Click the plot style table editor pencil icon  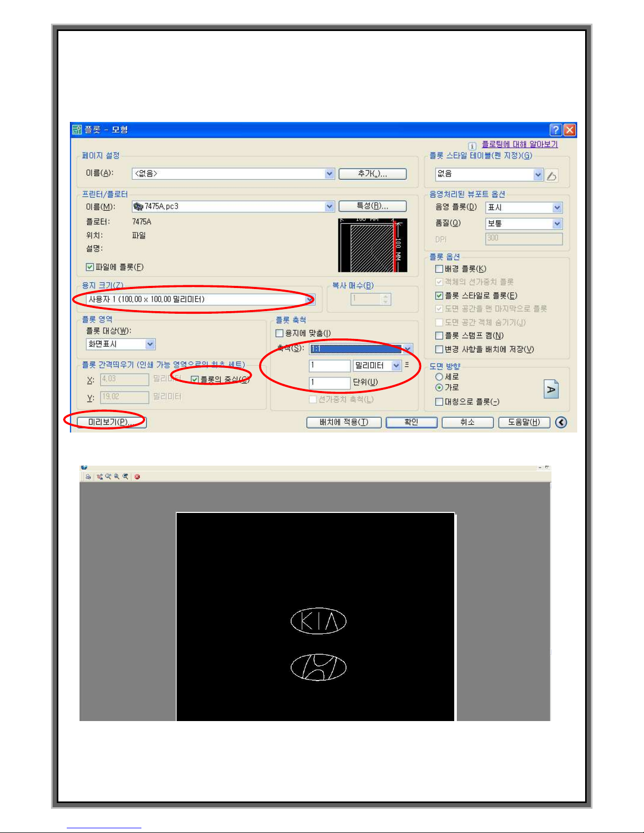tap(551, 176)
